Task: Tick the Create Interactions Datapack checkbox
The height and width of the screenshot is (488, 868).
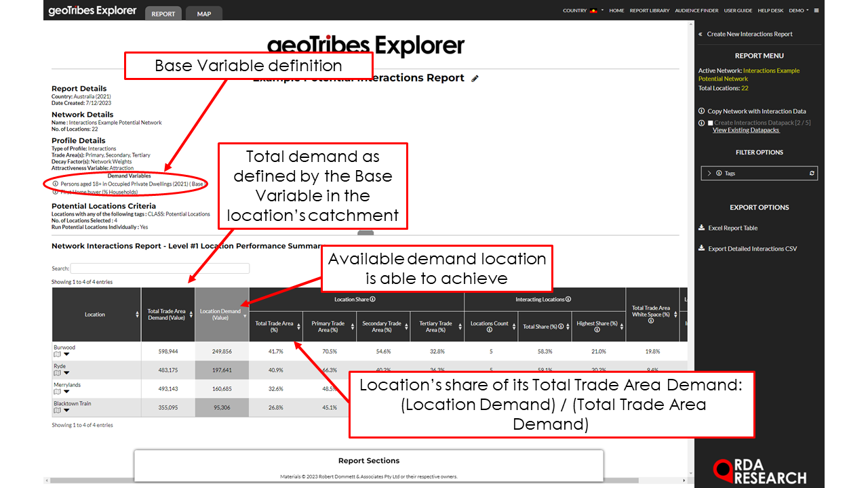Action: (710, 123)
